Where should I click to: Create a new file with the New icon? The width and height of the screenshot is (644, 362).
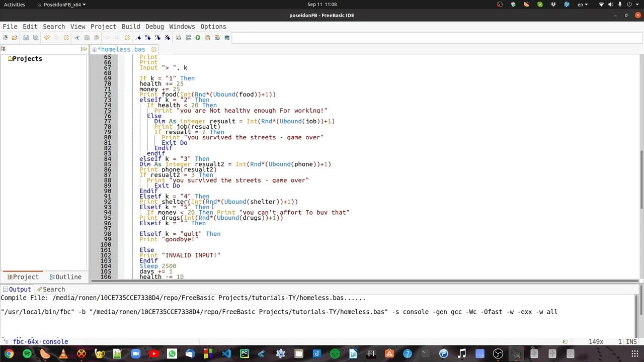pos(6,38)
